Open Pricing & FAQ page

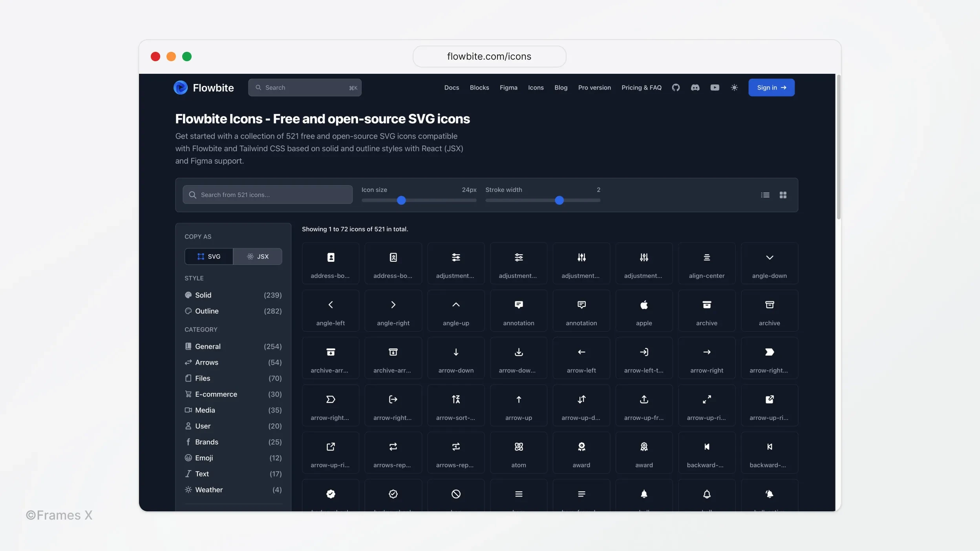point(642,88)
